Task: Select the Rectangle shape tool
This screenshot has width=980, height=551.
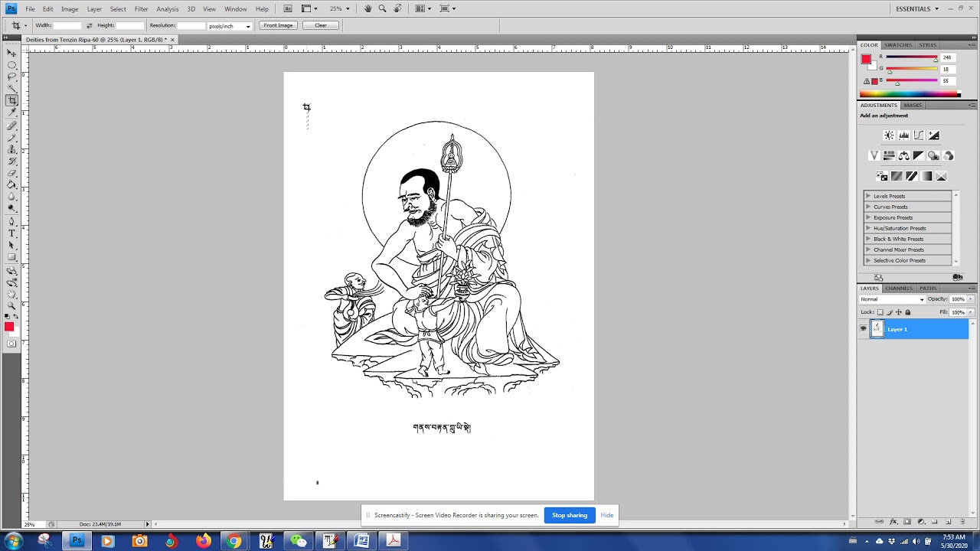Action: (x=11, y=258)
